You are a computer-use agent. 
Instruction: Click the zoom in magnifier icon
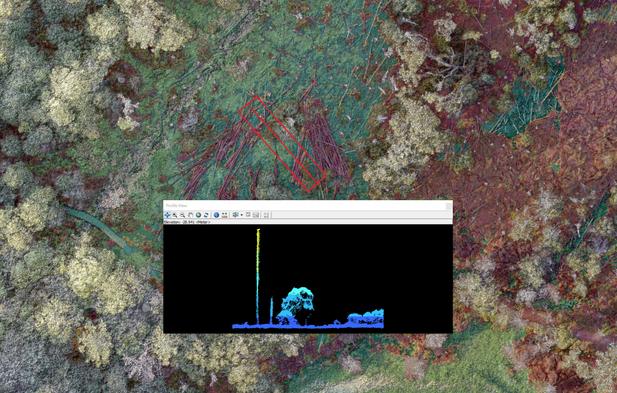tap(175, 215)
